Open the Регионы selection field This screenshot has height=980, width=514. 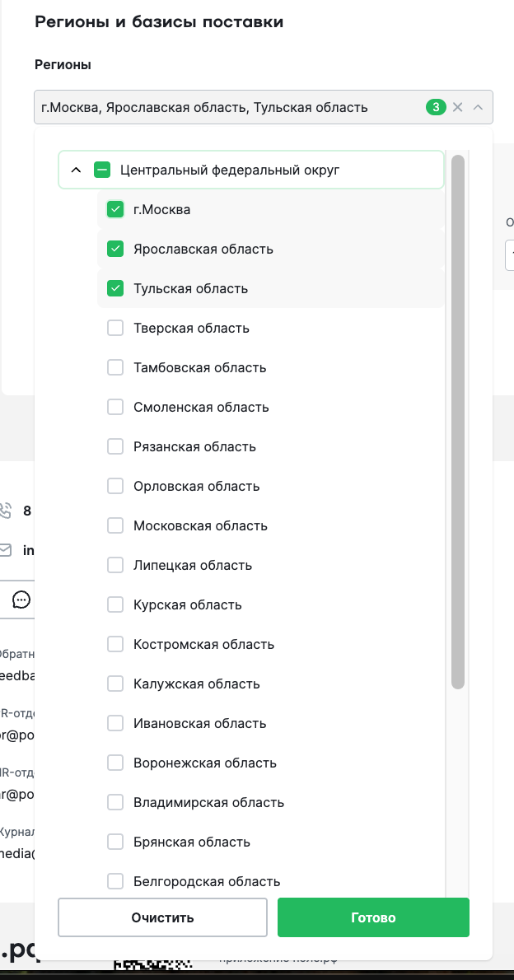264,107
